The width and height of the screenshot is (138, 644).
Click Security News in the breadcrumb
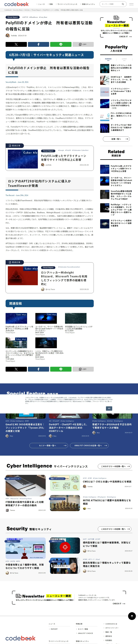pyautogui.click(x=18, y=10)
